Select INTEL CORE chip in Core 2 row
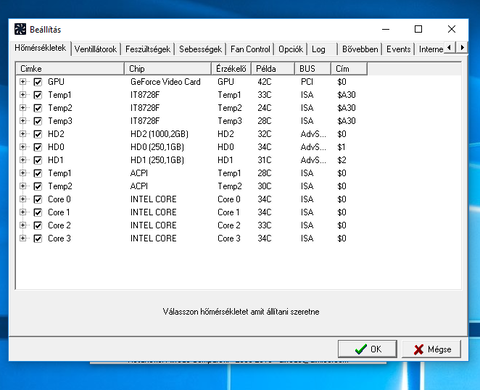The image size is (480, 390). 153,226
